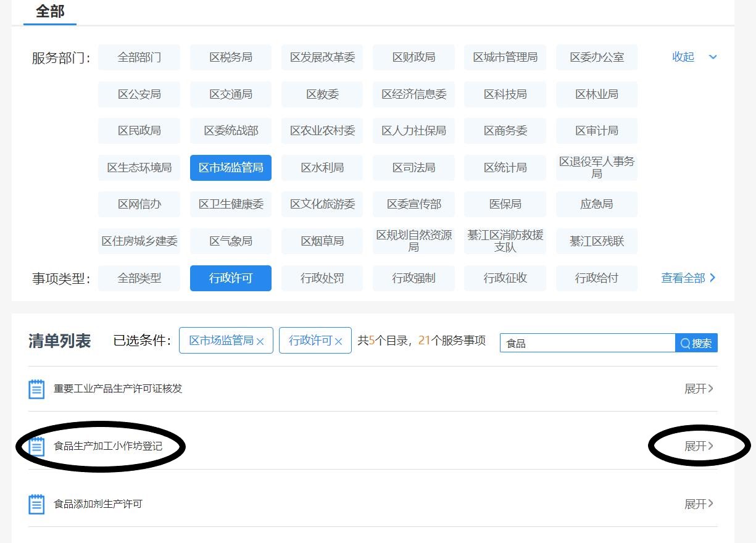Choose the 区税务局 department
756x543 pixels.
(x=231, y=57)
